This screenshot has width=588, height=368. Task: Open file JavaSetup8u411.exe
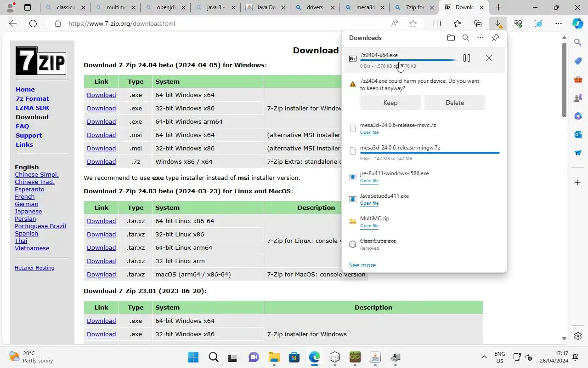point(369,203)
